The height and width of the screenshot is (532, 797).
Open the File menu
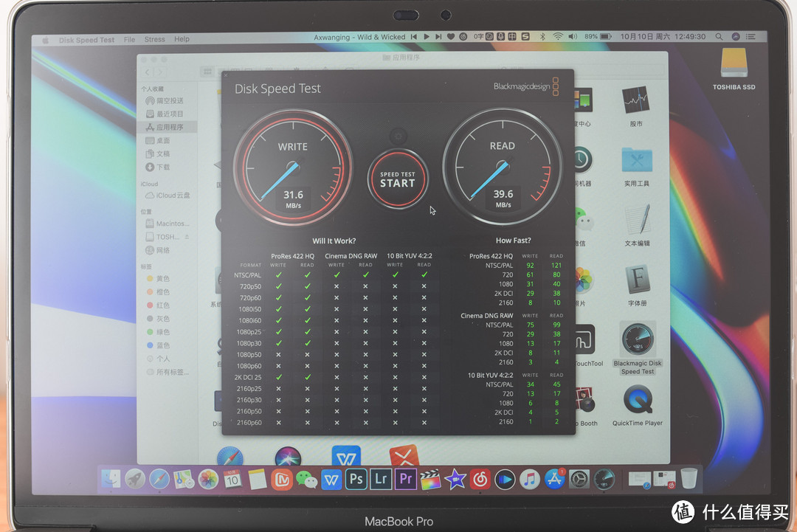coord(130,39)
